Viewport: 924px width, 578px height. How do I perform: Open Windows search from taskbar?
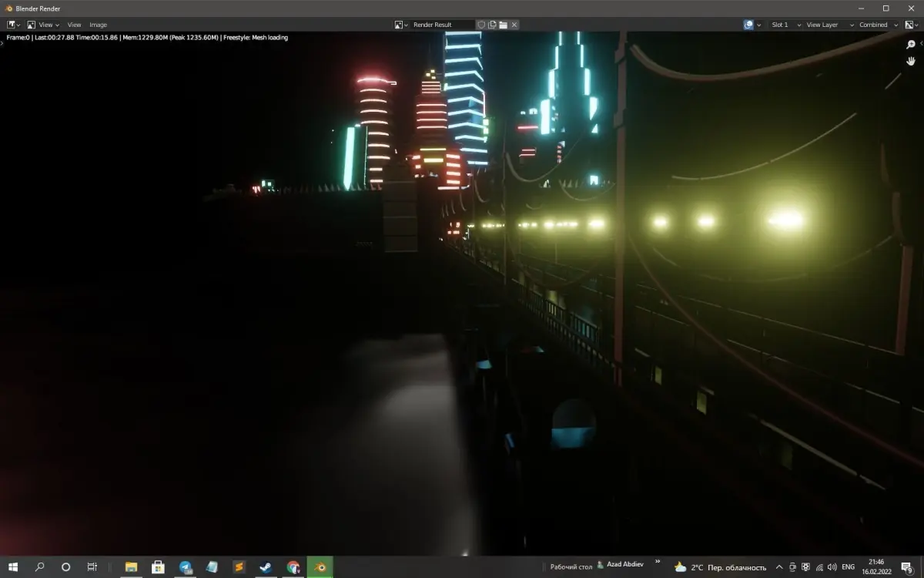click(40, 567)
